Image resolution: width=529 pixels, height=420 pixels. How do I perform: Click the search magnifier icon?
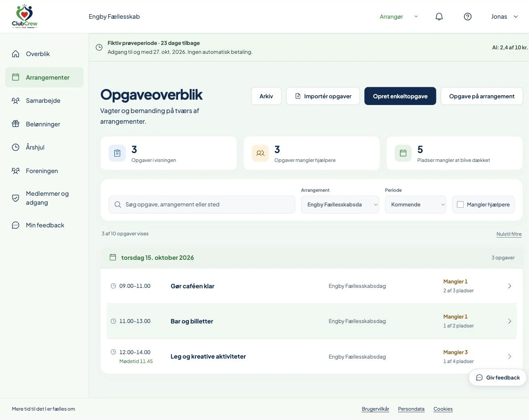tap(118, 205)
